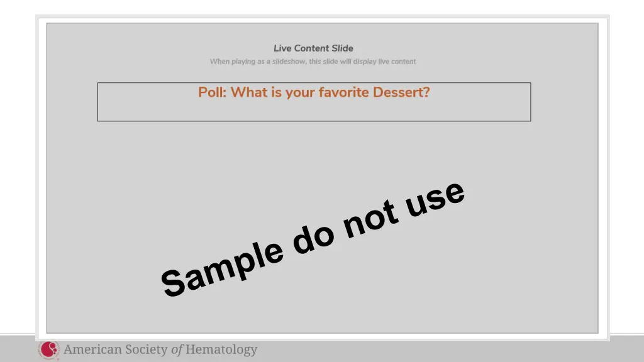Click the word 'Society' in the footer
644x362 pixels.
coord(144,350)
